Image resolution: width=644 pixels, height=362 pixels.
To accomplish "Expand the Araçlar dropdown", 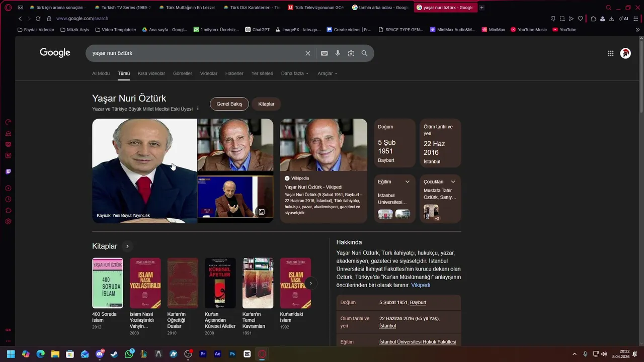I will pos(328,73).
